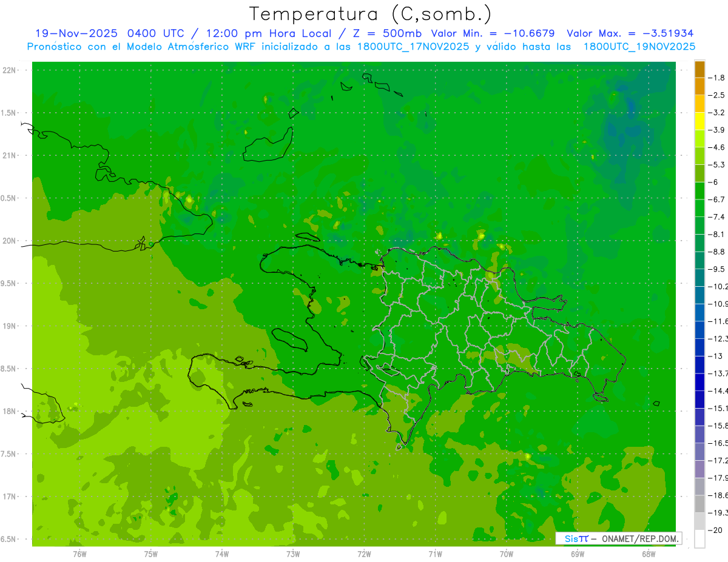
Task: Click the '12:00 pm Hora Local' text
Action: (x=269, y=33)
